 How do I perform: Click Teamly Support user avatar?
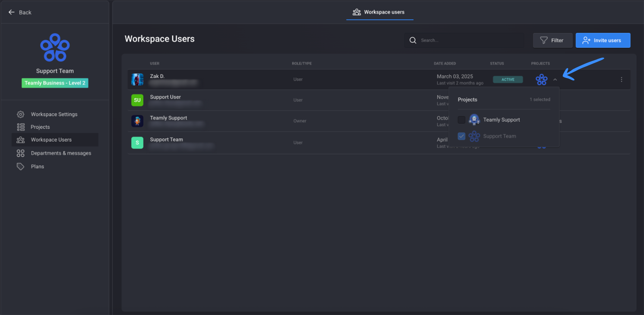(137, 121)
